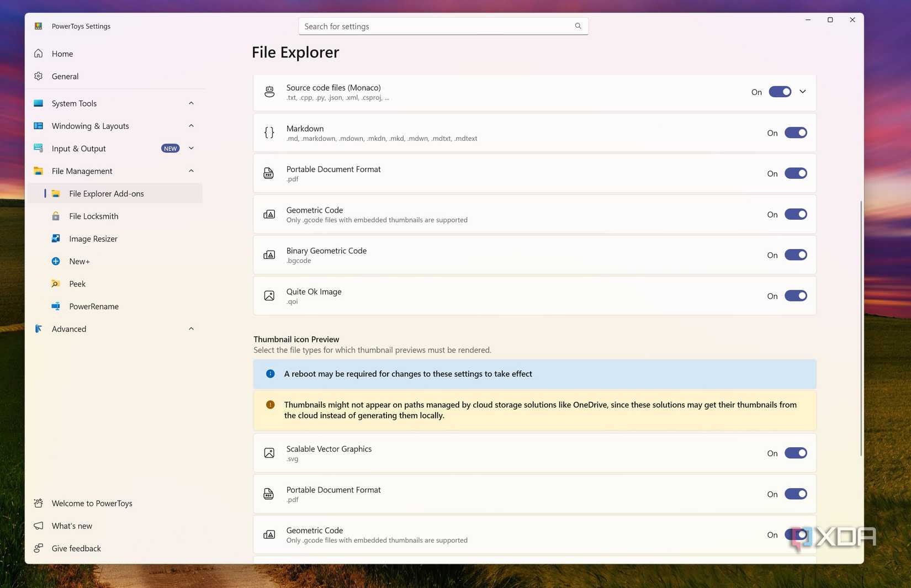
Task: Select the Peek magnifier icon
Action: [x=56, y=283]
